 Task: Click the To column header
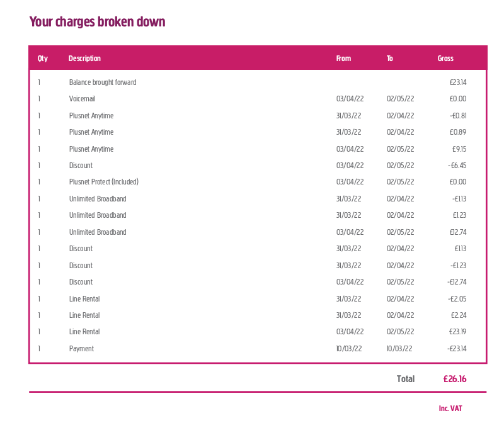(390, 59)
